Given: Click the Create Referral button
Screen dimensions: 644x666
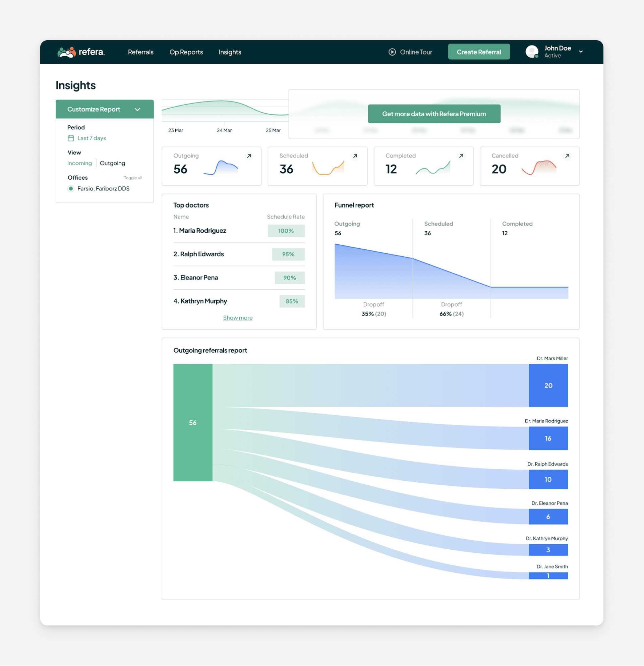Looking at the screenshot, I should point(478,52).
